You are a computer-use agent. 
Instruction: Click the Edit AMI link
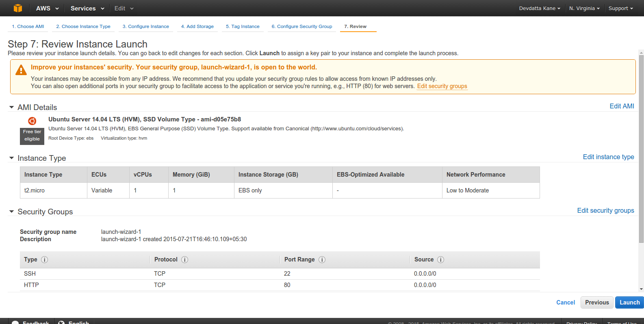(x=622, y=106)
